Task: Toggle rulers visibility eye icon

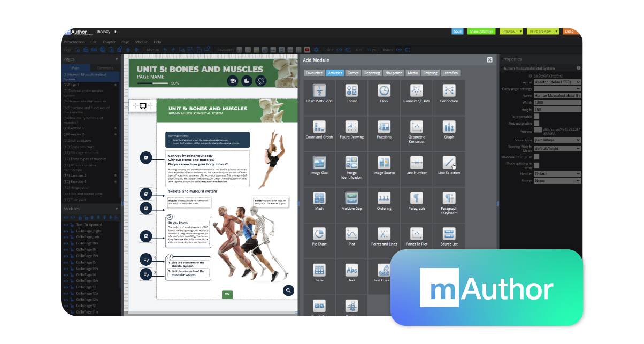Action: (x=398, y=50)
